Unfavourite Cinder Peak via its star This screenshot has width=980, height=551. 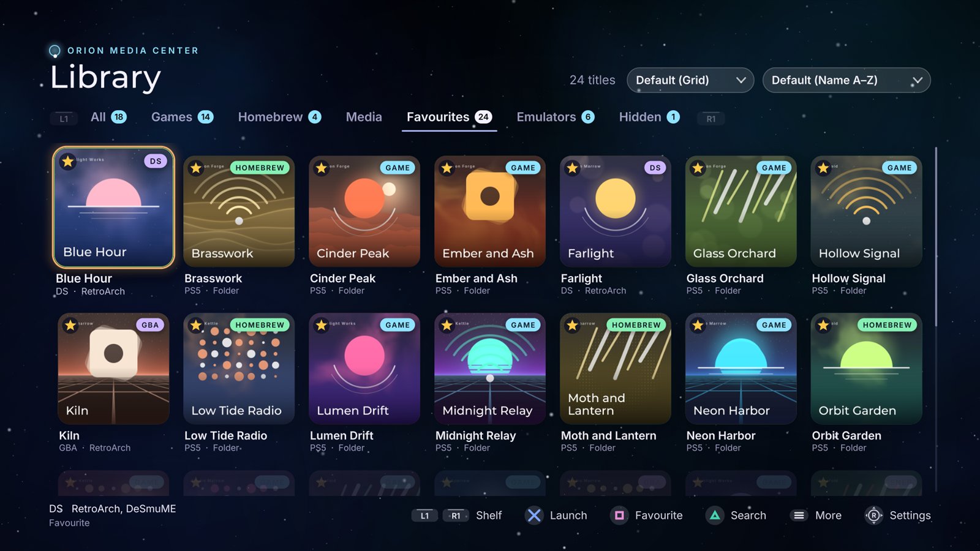(x=322, y=168)
